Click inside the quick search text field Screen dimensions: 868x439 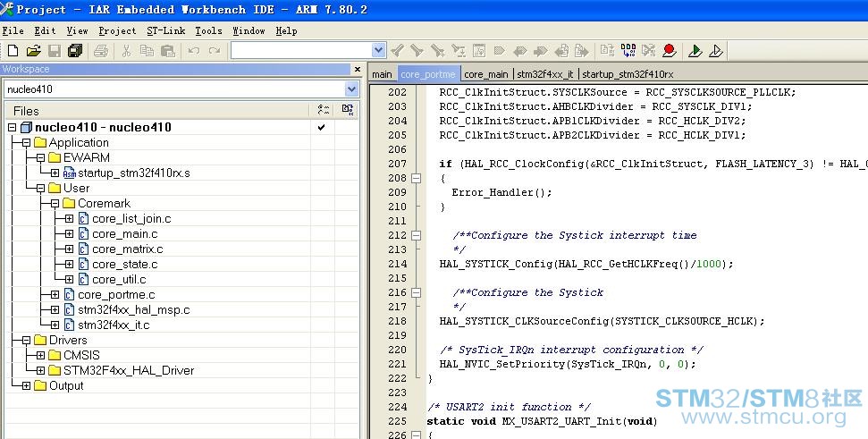301,51
